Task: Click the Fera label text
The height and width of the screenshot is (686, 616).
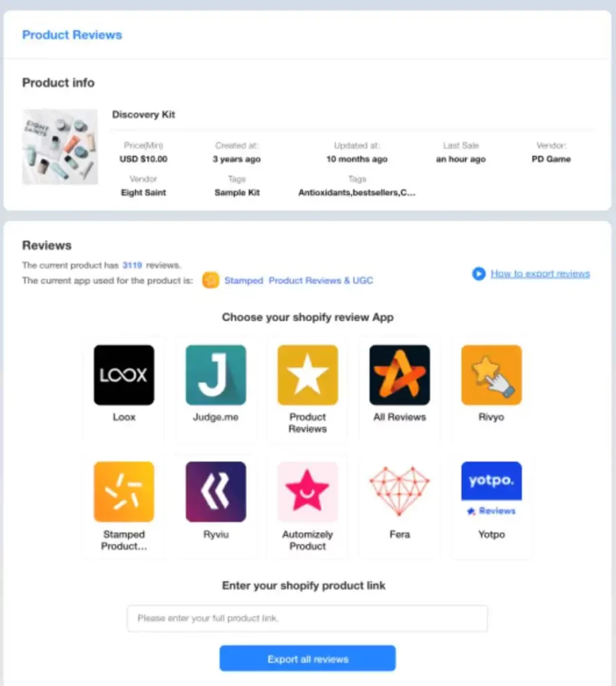Action: (400, 534)
